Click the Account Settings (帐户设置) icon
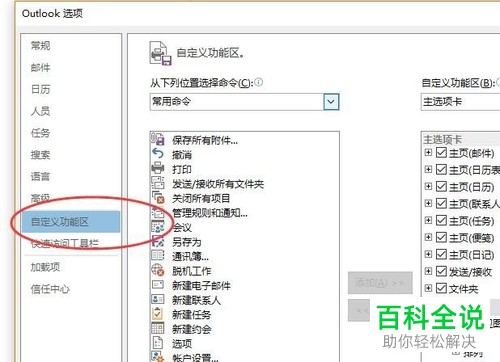The height and width of the screenshot is (362, 500). [158, 357]
